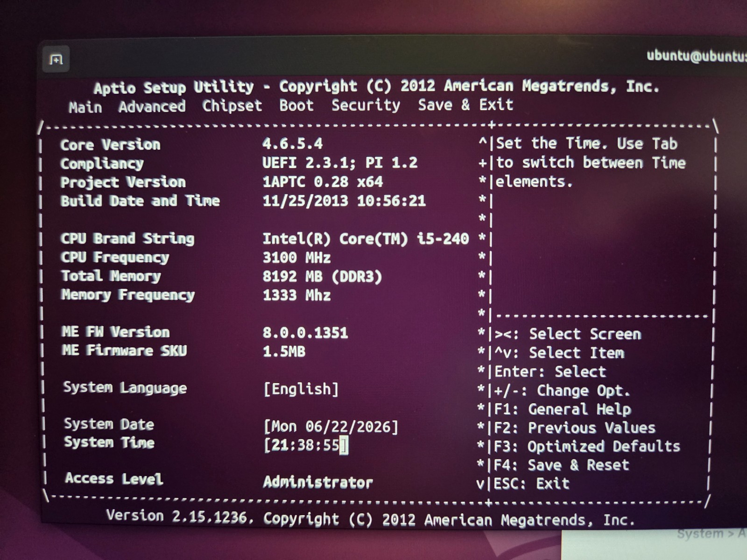Screen dimensions: 747x560
Task: Click the ME FW Version label
Action: (115, 332)
